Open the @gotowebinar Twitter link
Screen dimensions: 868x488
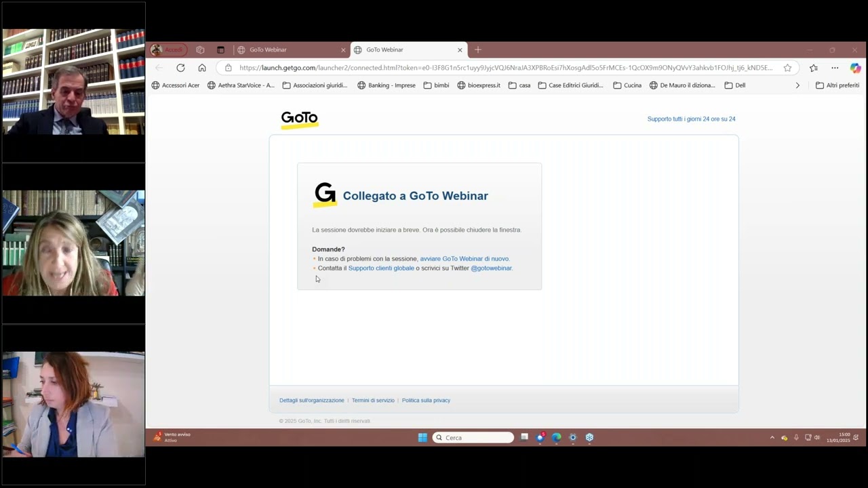pos(492,268)
